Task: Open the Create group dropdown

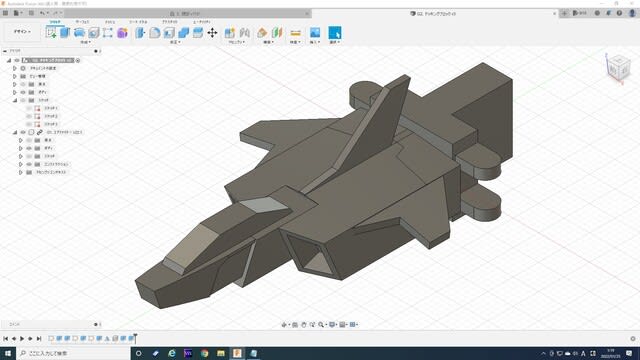Action: (85, 42)
